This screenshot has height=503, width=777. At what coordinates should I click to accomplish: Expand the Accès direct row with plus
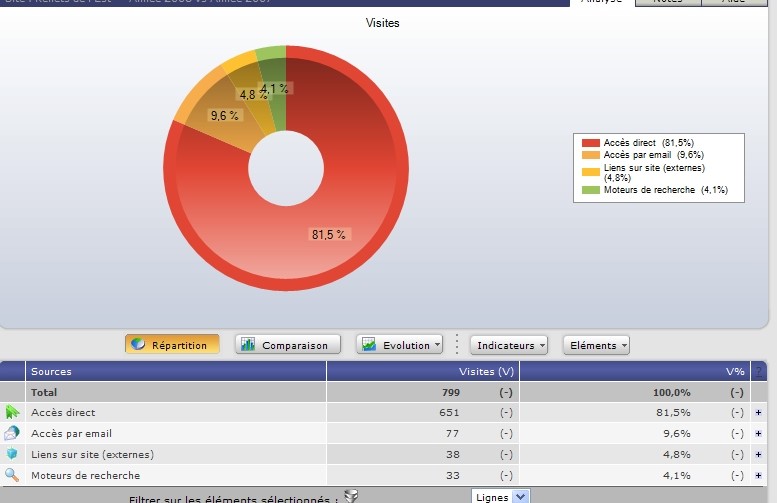[x=759, y=413]
